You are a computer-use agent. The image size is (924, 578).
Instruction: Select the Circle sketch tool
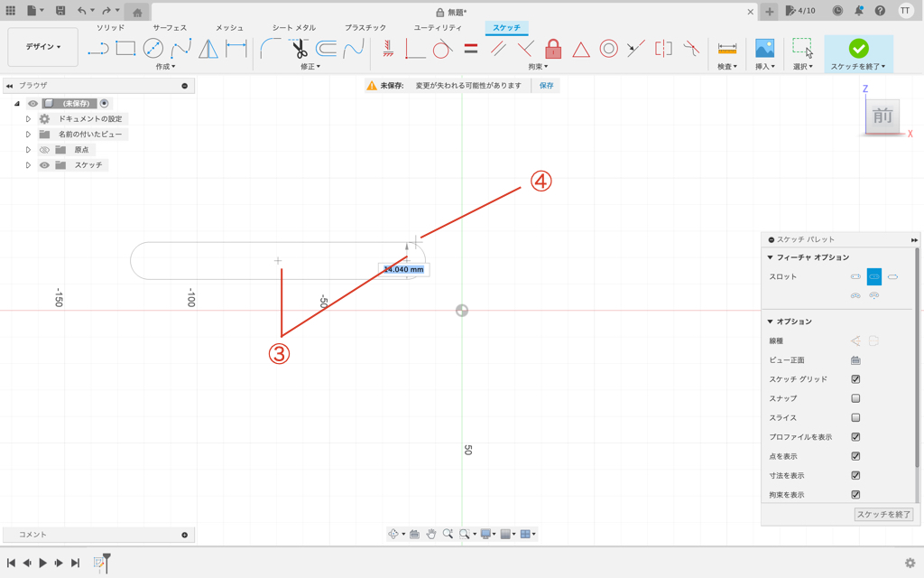[x=153, y=49]
